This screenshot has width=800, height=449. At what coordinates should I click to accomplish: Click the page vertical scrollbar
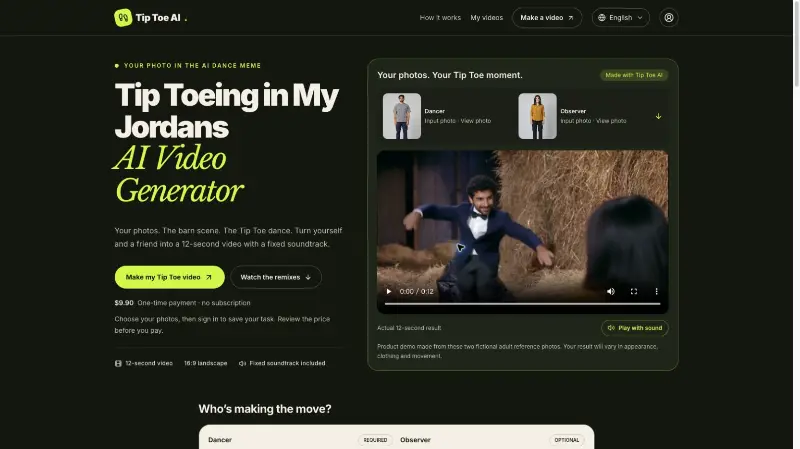(x=796, y=43)
